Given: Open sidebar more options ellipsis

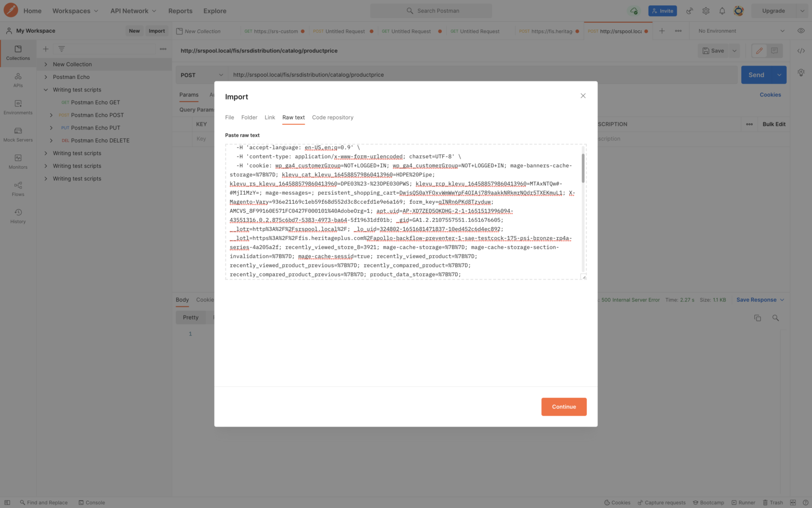Looking at the screenshot, I should (163, 49).
